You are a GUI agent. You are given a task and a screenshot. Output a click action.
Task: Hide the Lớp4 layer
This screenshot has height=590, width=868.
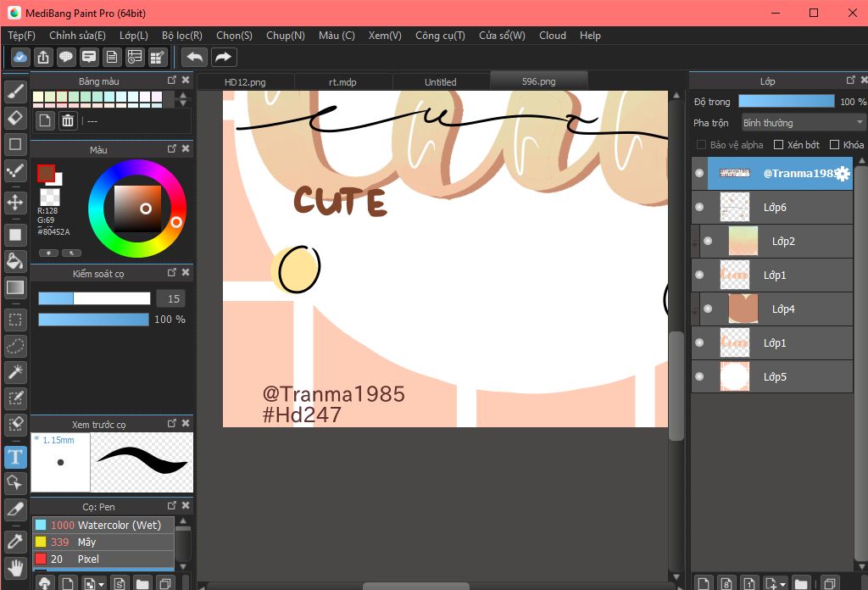pos(708,309)
